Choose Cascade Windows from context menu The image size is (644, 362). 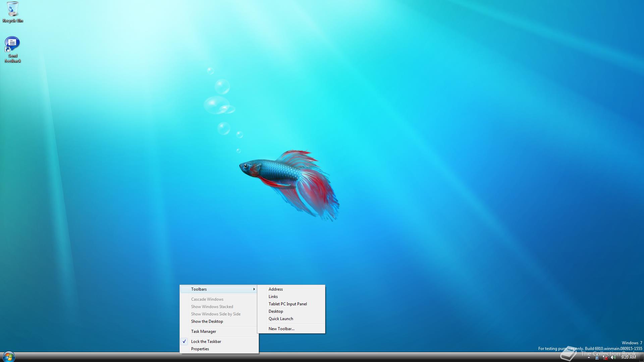pos(219,299)
